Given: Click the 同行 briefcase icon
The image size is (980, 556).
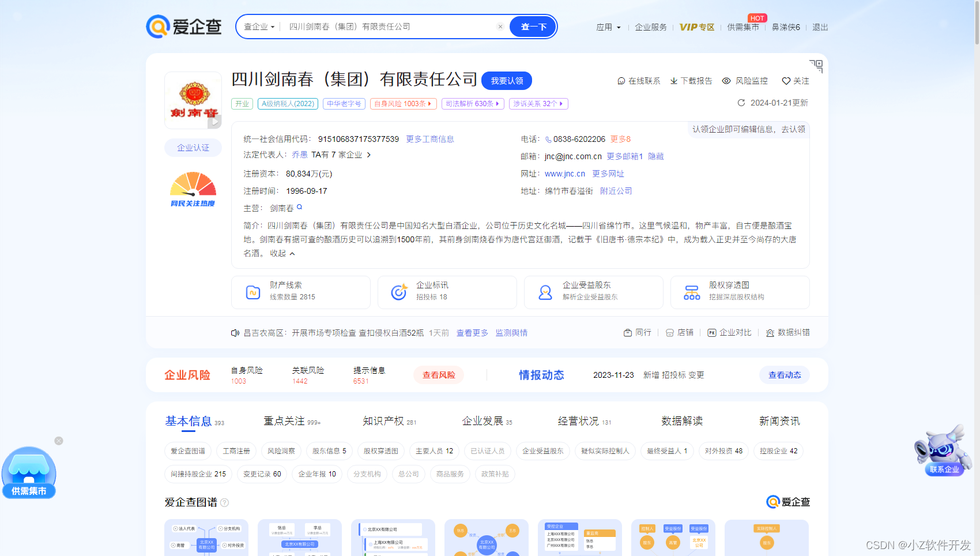Looking at the screenshot, I should [628, 333].
